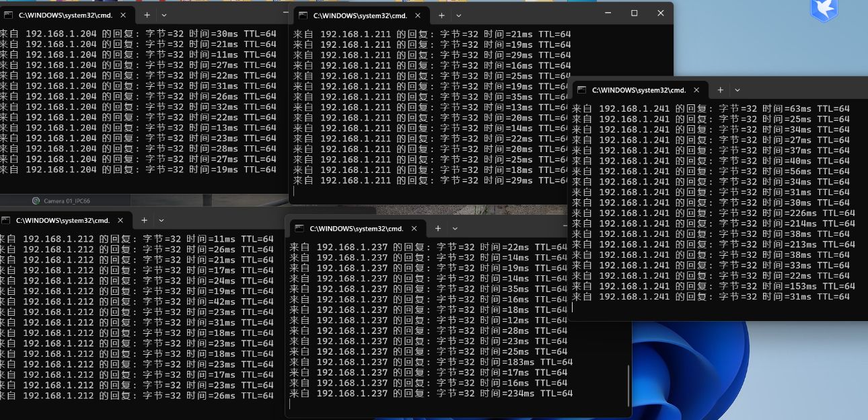Expand tab dropdown in the 192.168.1.212 window

click(161, 220)
